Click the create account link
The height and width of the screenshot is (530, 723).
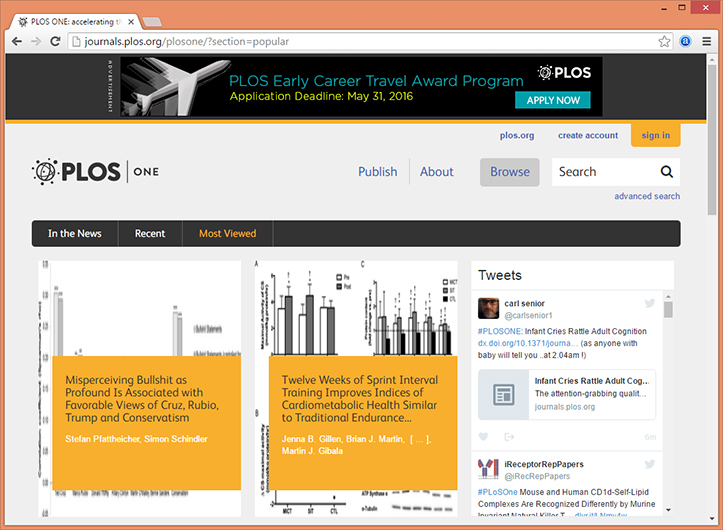[587, 135]
